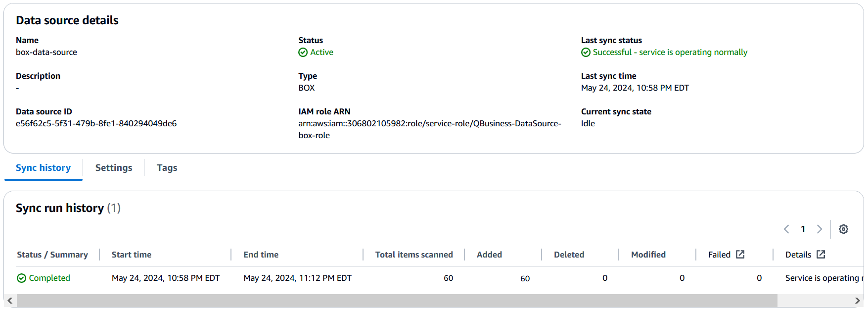The width and height of the screenshot is (868, 311).
Task: Click the Start time column header
Action: click(x=132, y=255)
